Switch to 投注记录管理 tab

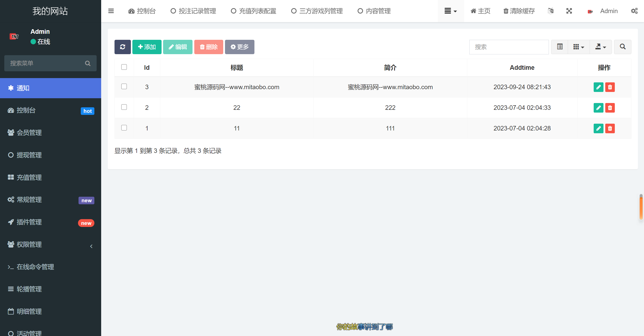coord(193,11)
